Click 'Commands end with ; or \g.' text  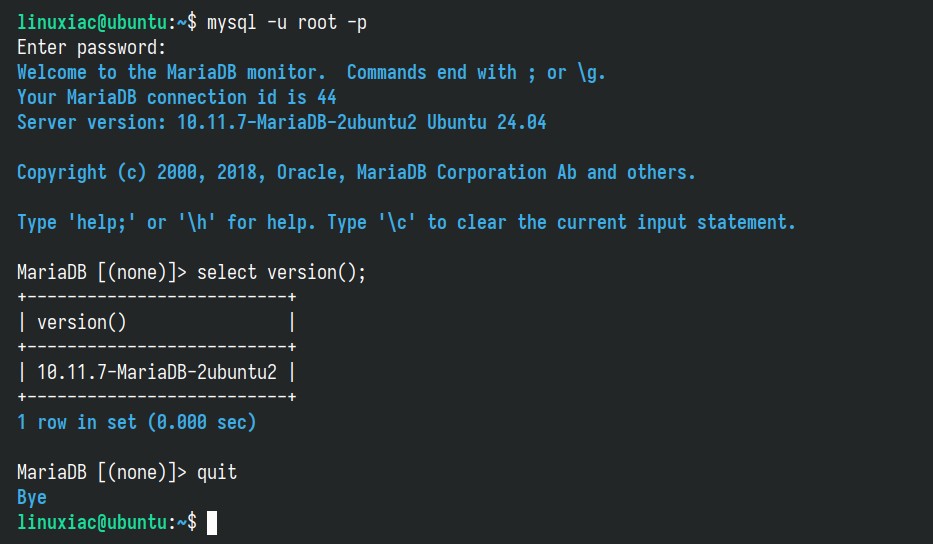coord(476,73)
